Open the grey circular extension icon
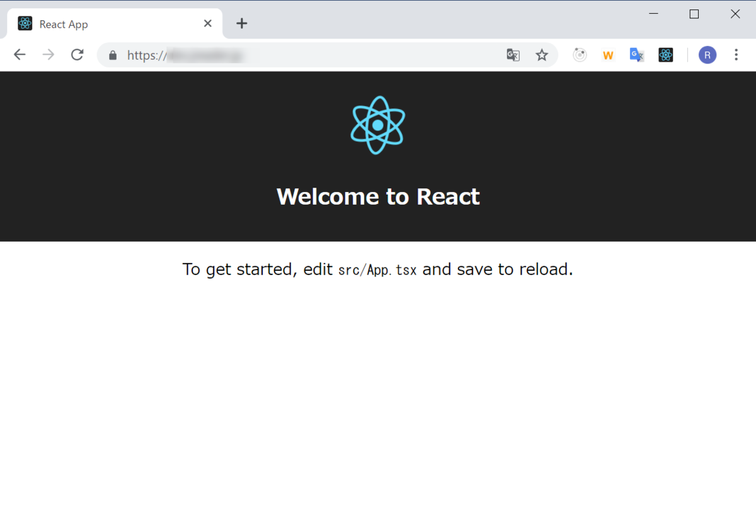This screenshot has height=532, width=756. click(x=580, y=55)
